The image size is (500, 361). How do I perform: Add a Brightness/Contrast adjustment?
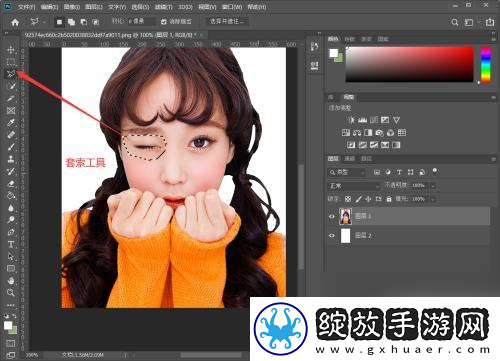click(x=351, y=120)
